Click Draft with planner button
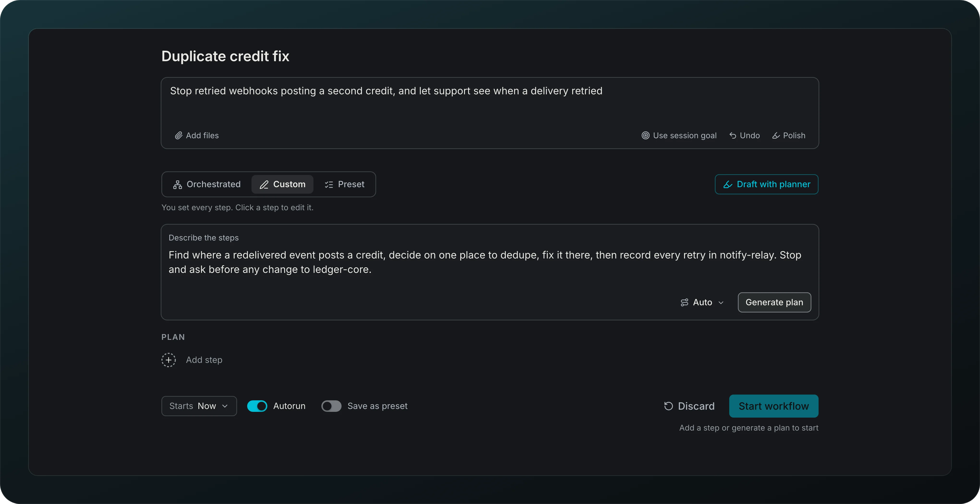This screenshot has width=980, height=504. (766, 184)
